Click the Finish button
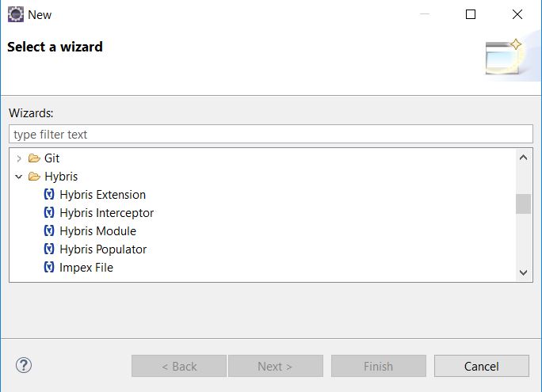 coord(379,366)
